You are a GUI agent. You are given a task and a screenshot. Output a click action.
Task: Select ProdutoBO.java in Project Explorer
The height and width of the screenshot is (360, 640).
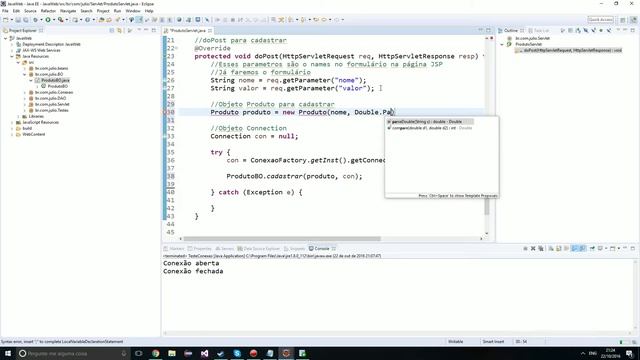pos(52,80)
